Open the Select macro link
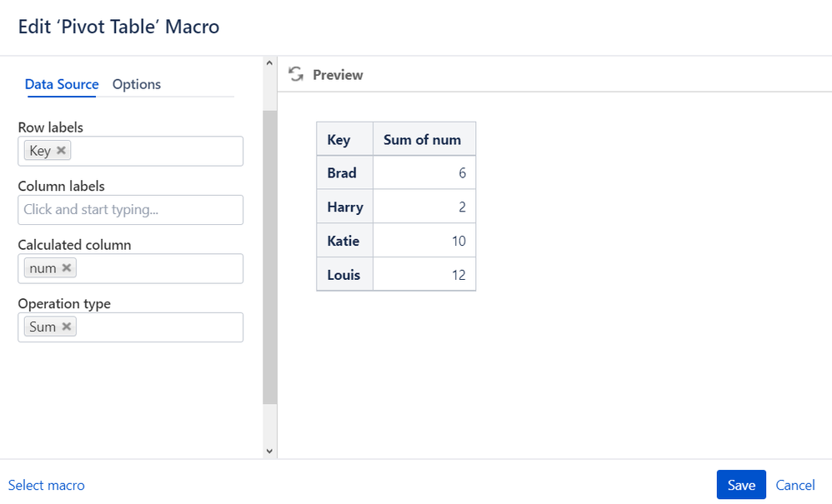The height and width of the screenshot is (504, 832). click(47, 485)
